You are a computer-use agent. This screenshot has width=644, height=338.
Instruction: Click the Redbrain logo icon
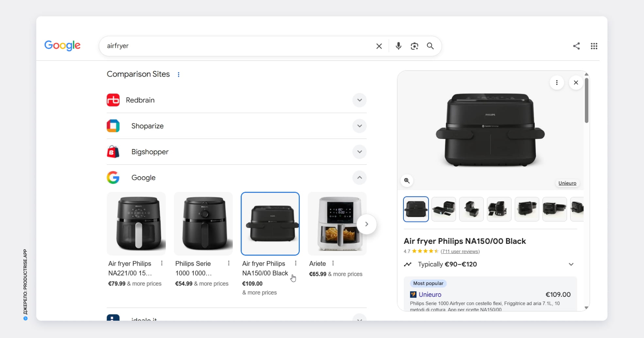[x=113, y=100]
